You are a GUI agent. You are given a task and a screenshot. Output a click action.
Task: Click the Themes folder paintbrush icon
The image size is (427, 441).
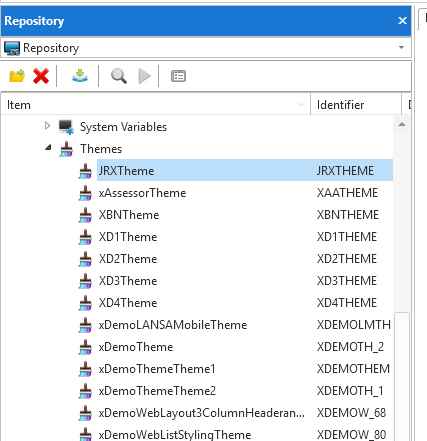(x=66, y=149)
